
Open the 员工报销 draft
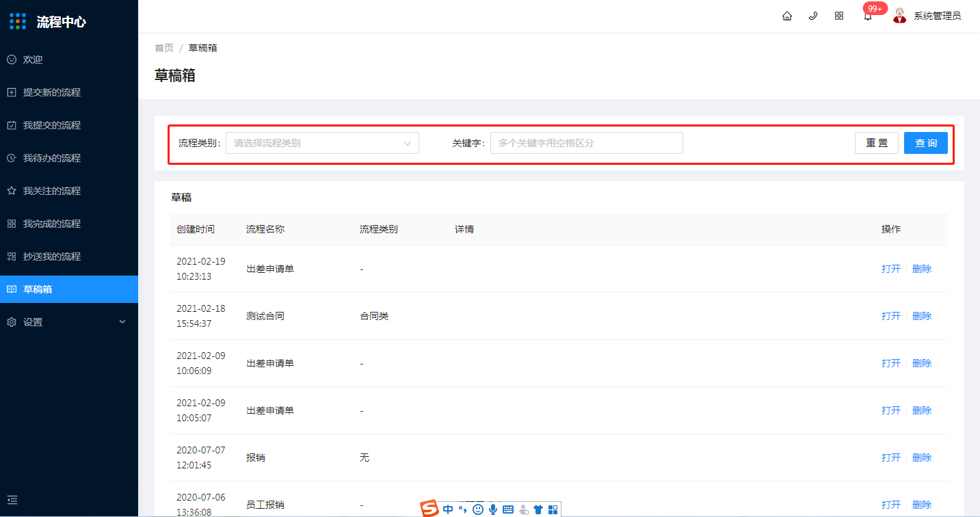tap(891, 505)
